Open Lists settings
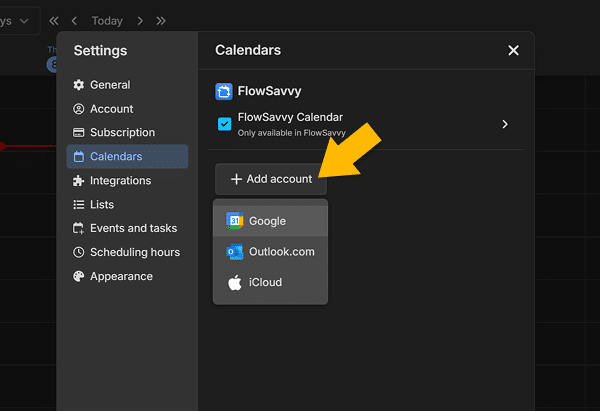This screenshot has height=412, width=600. (127, 204)
